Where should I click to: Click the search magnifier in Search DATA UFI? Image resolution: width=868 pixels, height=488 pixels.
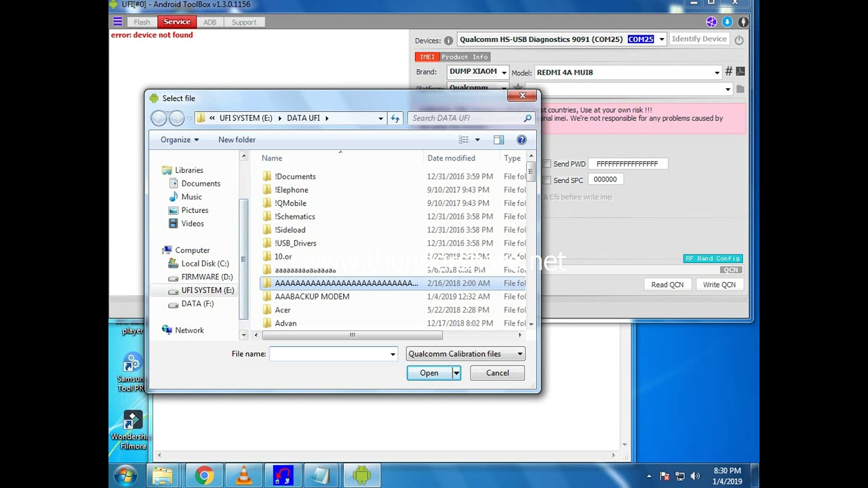[528, 118]
